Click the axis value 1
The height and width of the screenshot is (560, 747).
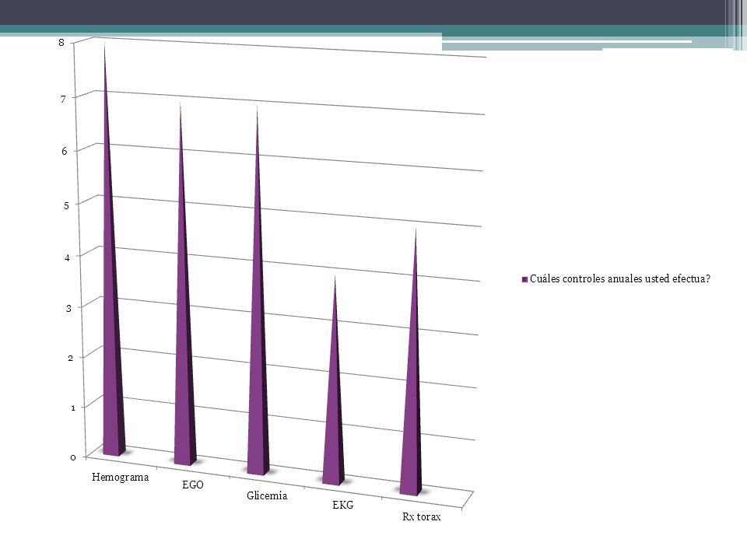click(73, 408)
